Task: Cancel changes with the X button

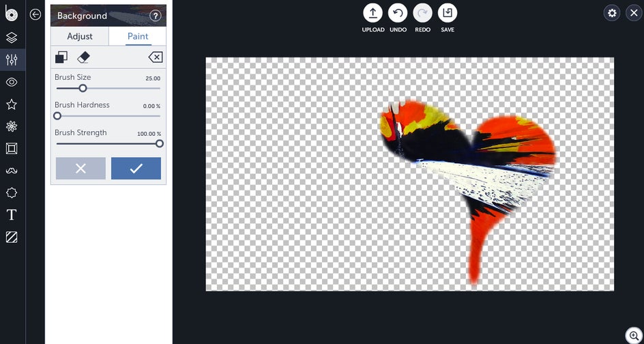Action: point(80,169)
